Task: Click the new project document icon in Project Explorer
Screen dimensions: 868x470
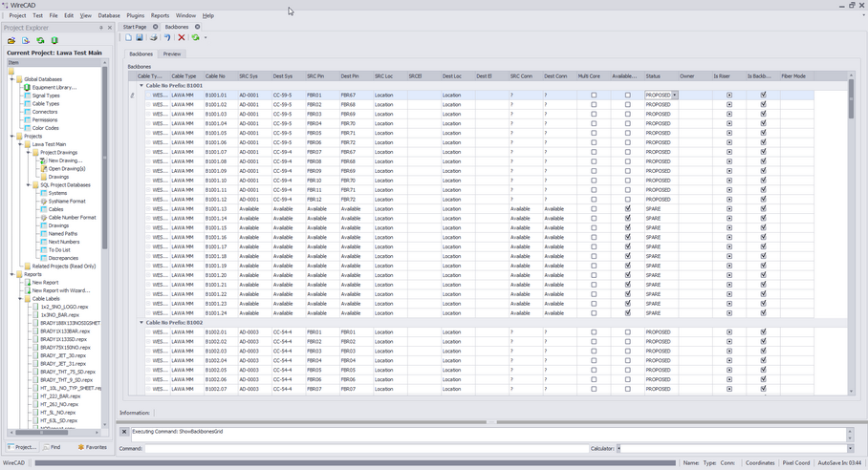Action: coord(26,40)
